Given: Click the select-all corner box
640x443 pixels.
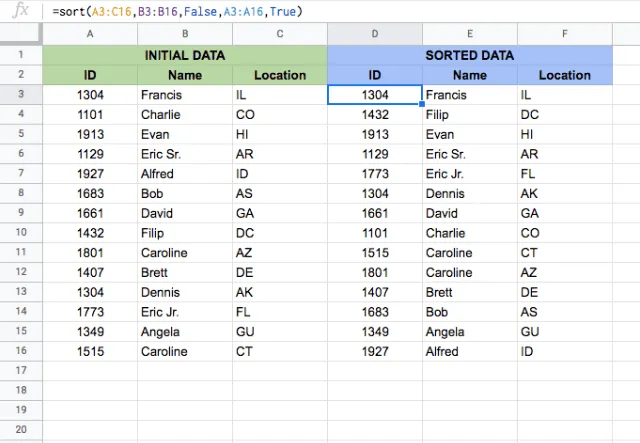Looking at the screenshot, I should [21, 34].
